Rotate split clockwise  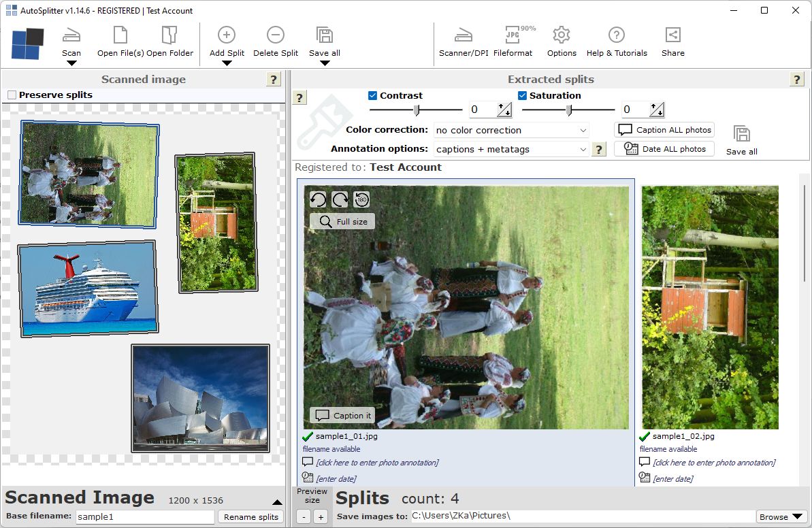click(340, 199)
